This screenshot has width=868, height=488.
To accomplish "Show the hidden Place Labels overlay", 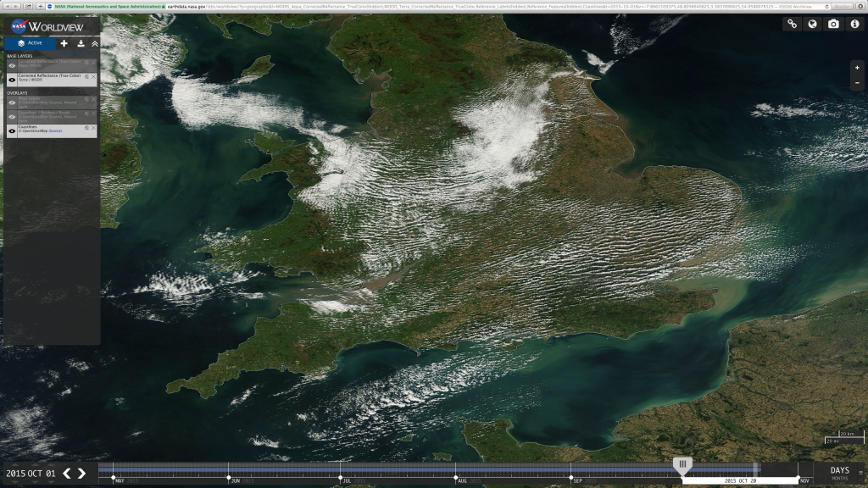I will (x=12, y=103).
